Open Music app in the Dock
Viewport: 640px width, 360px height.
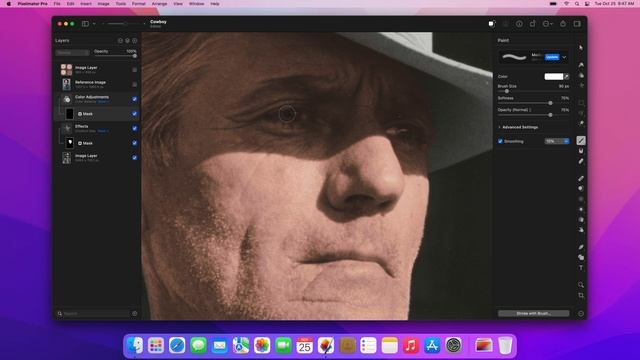point(411,345)
